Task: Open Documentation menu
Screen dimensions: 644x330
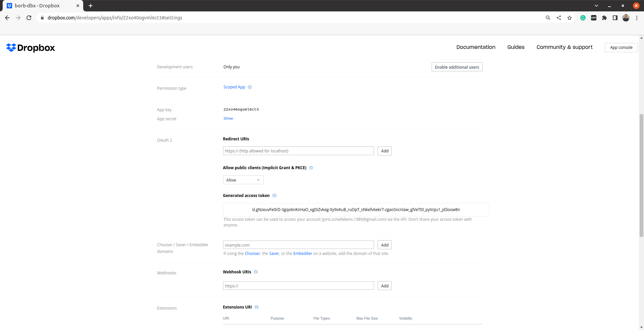Action: [476, 47]
